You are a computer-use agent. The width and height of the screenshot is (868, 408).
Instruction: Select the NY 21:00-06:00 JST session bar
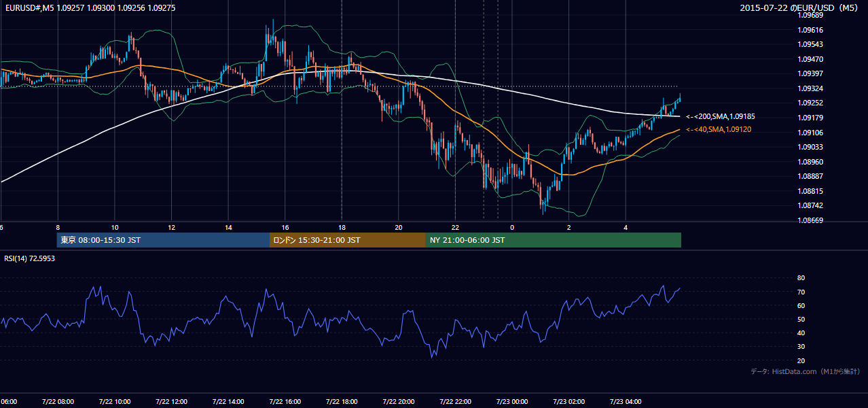554,240
